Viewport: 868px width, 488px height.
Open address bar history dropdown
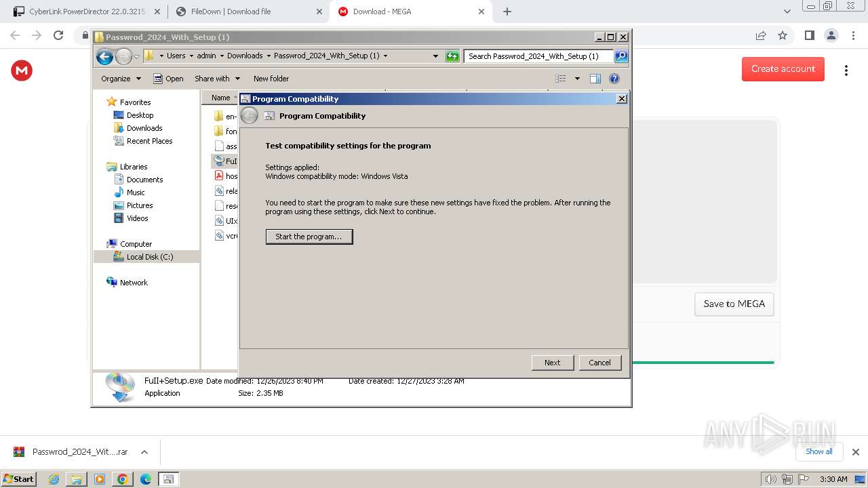pyautogui.click(x=435, y=56)
